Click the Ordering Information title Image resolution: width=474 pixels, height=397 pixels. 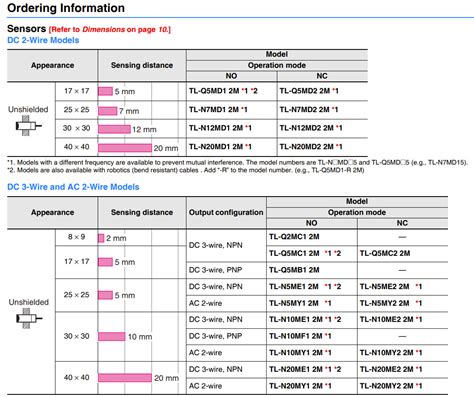pos(66,8)
